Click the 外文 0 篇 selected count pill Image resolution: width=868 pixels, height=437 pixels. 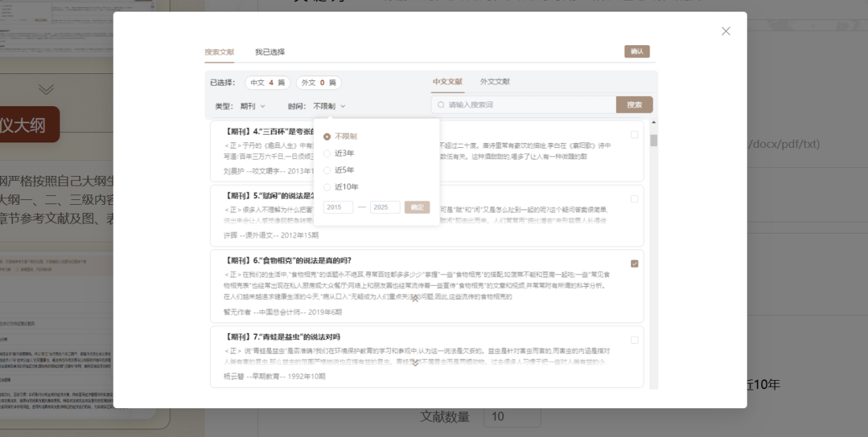point(318,82)
